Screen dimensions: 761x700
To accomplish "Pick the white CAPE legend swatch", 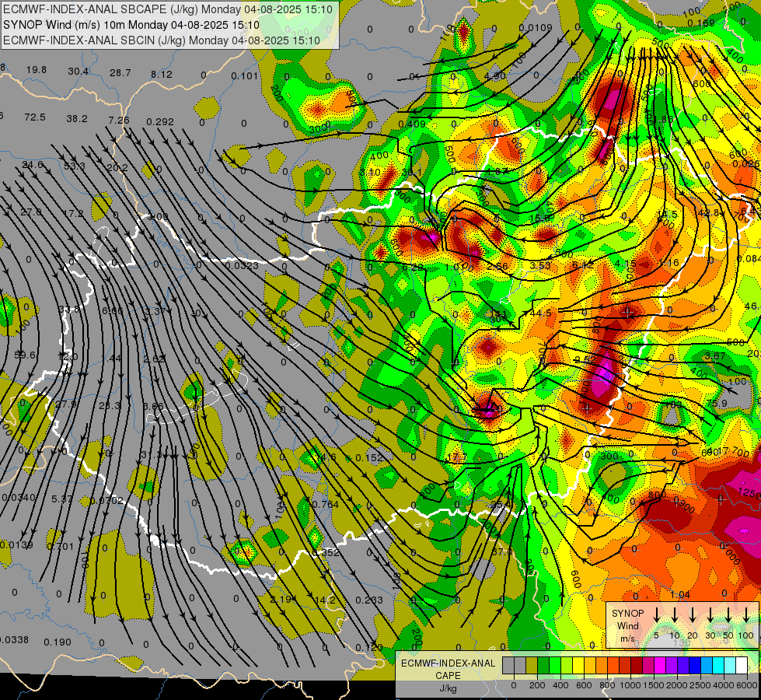I will click(741, 665).
